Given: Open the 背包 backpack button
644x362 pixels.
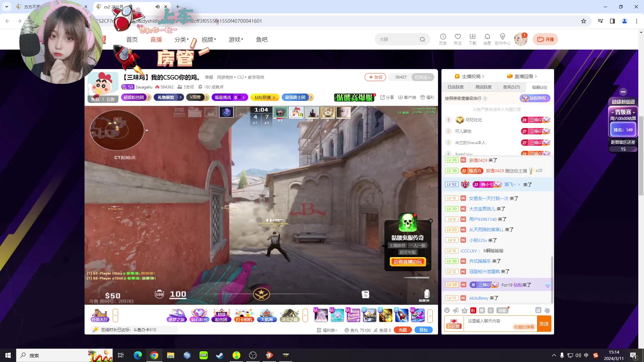Looking at the screenshot, I should (x=423, y=330).
